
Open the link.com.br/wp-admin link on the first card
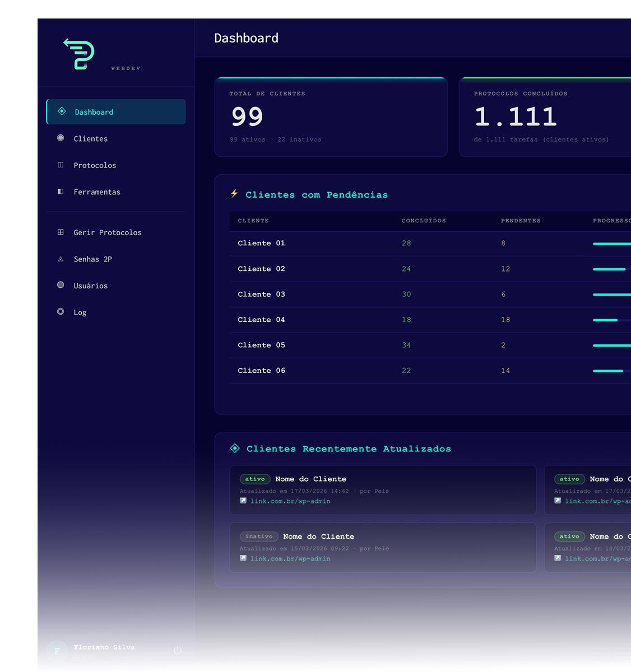[291, 501]
